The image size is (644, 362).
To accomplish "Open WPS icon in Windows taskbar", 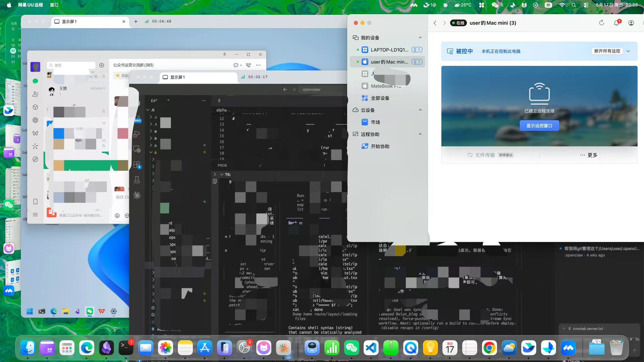I will [102, 311].
